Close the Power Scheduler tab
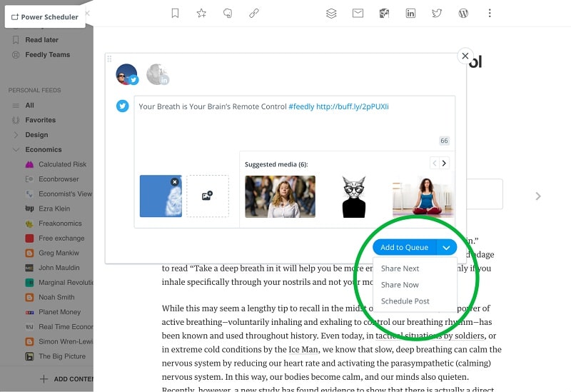This screenshot has height=392, width=571. [87, 13]
